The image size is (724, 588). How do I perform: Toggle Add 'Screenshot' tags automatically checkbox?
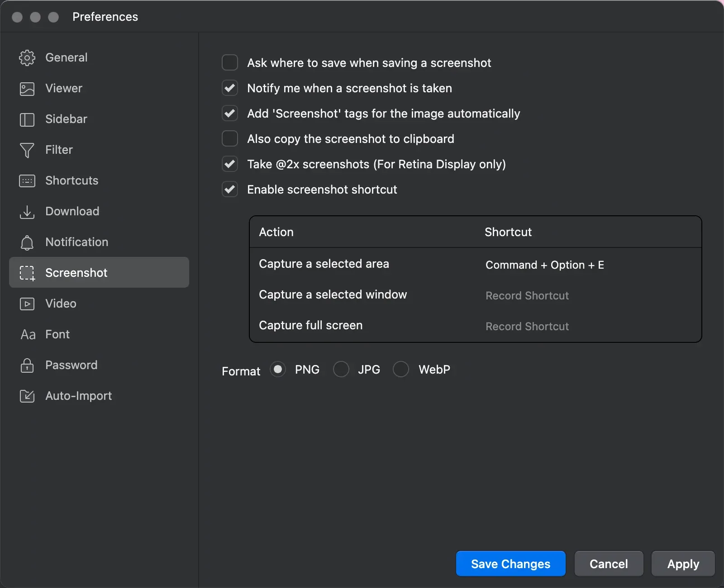point(230,113)
